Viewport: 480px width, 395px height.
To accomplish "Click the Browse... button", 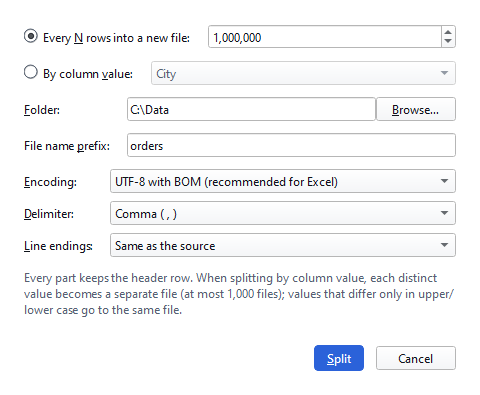I will click(x=416, y=109).
